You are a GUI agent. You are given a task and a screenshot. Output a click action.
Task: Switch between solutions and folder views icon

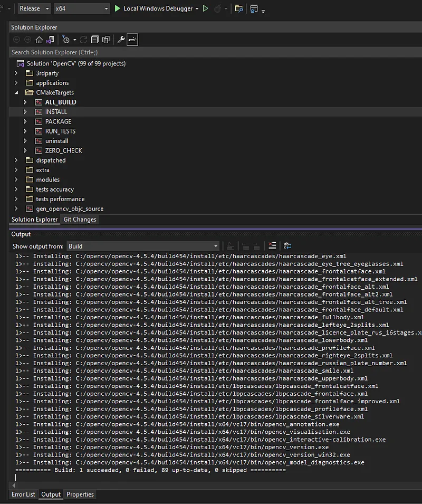(x=51, y=40)
